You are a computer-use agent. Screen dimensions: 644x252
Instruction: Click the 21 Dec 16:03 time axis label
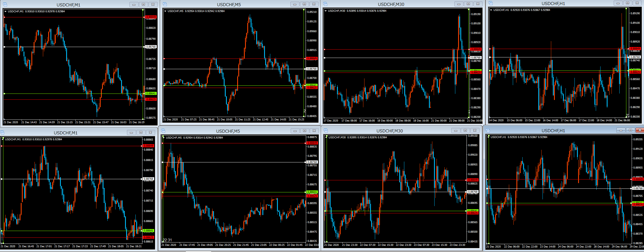tap(119, 122)
